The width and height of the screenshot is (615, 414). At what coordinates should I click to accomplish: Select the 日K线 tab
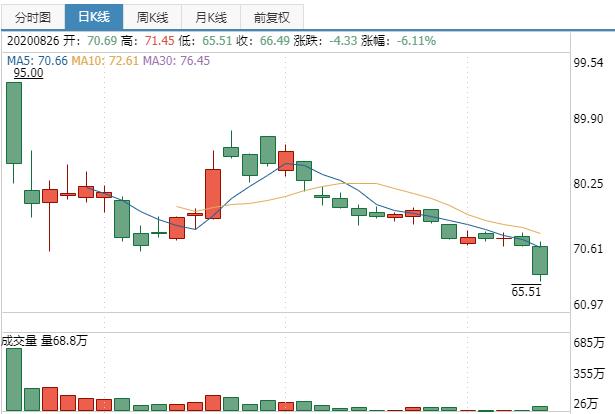pyautogui.click(x=94, y=17)
